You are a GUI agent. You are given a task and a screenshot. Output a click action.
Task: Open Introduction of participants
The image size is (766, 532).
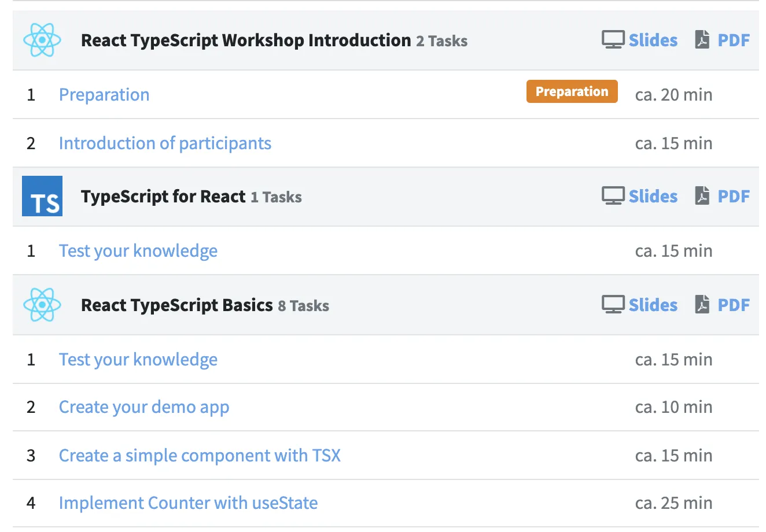click(x=165, y=143)
